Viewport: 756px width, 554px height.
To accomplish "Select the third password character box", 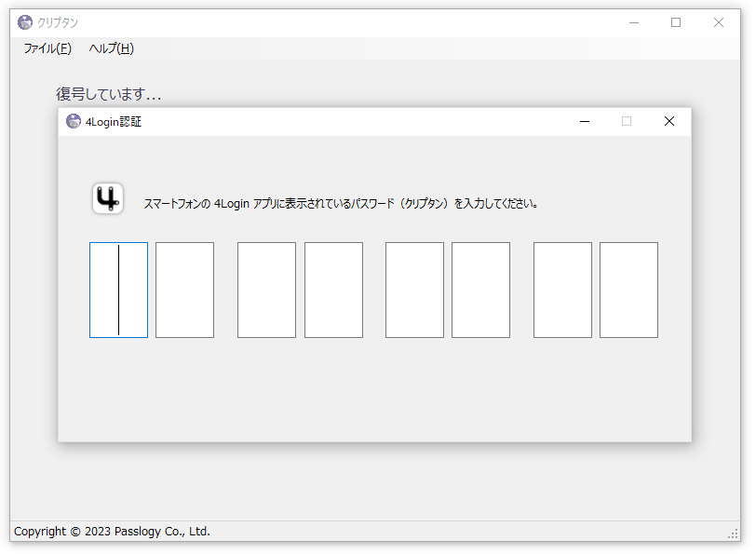I will point(266,290).
